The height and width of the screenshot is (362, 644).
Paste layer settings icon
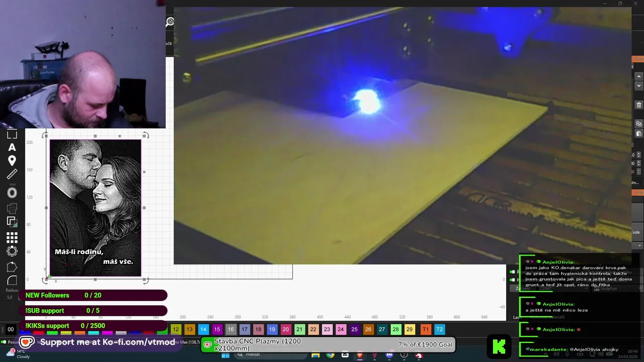coord(639,134)
